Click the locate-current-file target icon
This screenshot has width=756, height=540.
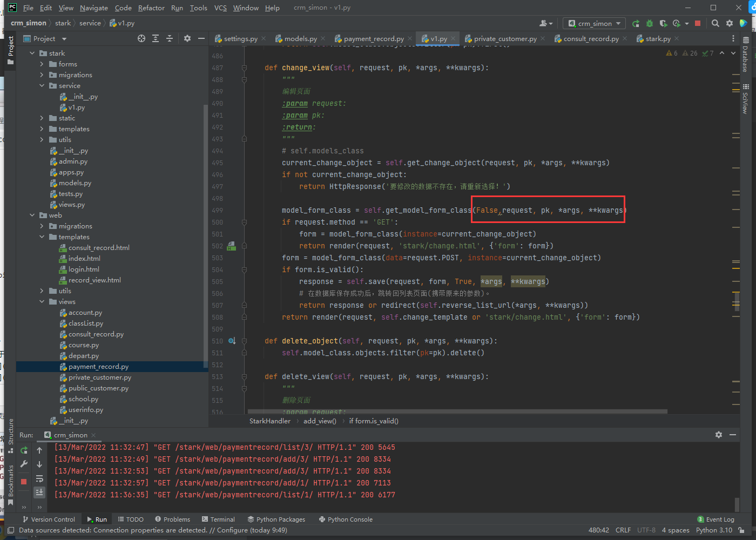tap(141, 38)
